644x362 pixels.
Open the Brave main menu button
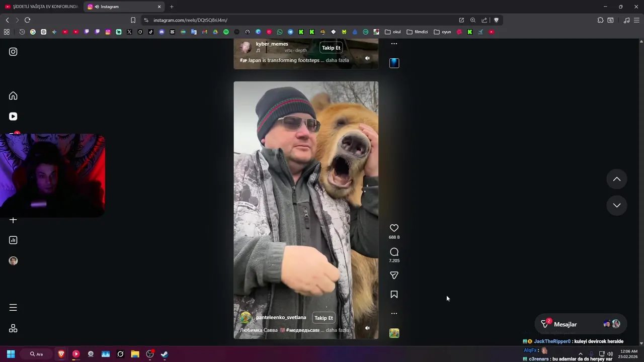pyautogui.click(x=637, y=20)
